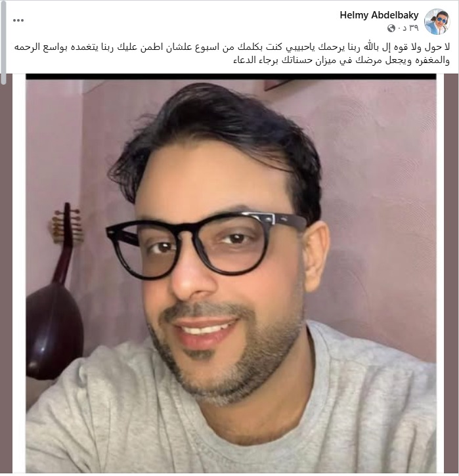Open the Helmy Abdelbaky profile name link

coord(379,15)
